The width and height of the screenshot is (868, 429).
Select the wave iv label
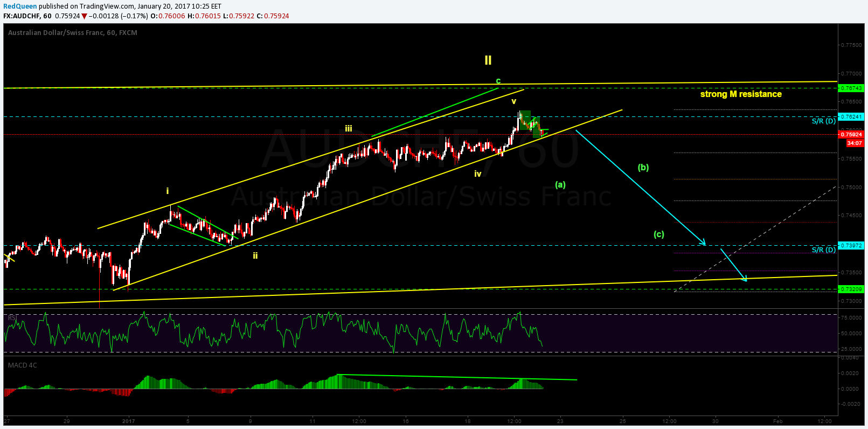[x=478, y=174]
